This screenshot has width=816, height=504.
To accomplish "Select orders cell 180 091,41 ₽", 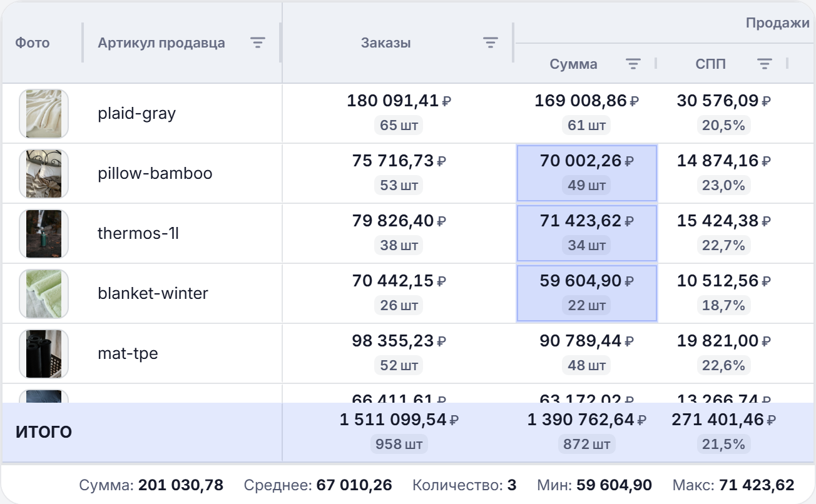I will [x=399, y=113].
